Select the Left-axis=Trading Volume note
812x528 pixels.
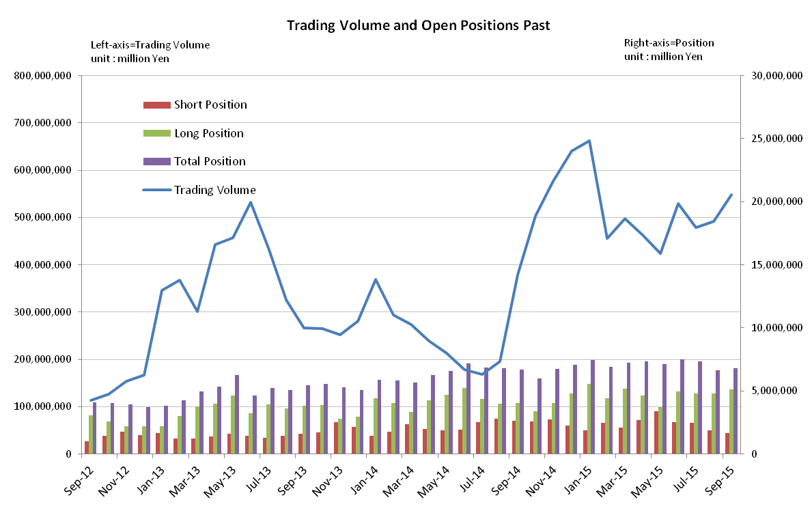150,45
